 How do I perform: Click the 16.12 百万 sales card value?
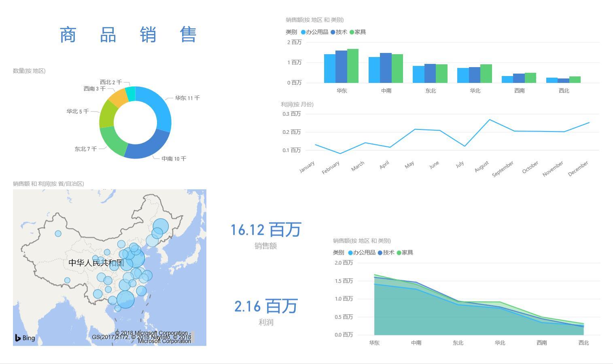click(x=265, y=230)
